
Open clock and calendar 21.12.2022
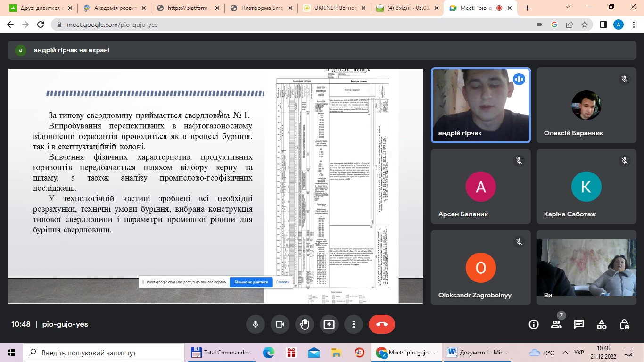point(603,353)
